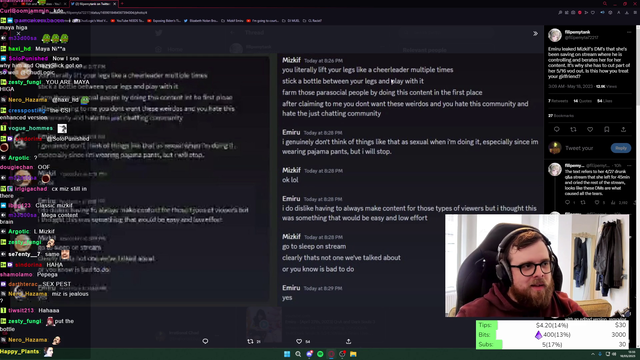Reply icon under the main filipemytank tweet
The width and height of the screenshot is (640, 360).
click(557, 129)
